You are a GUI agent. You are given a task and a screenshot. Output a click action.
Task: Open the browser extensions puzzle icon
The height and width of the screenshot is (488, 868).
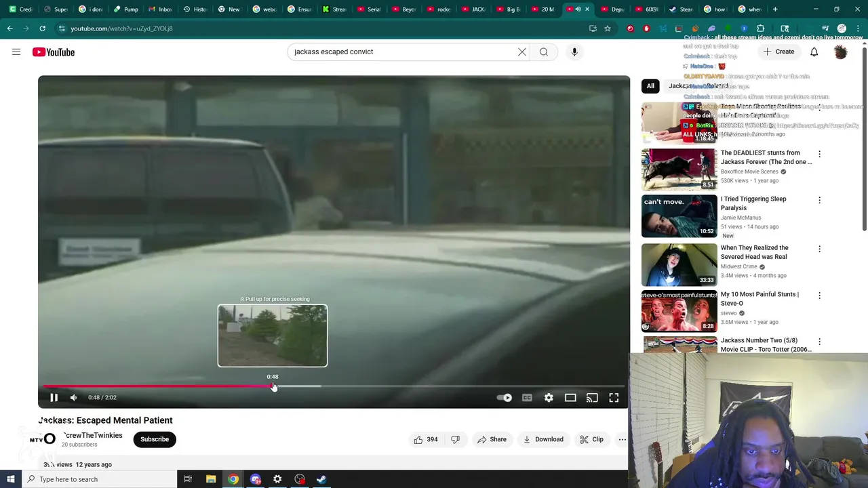click(760, 28)
